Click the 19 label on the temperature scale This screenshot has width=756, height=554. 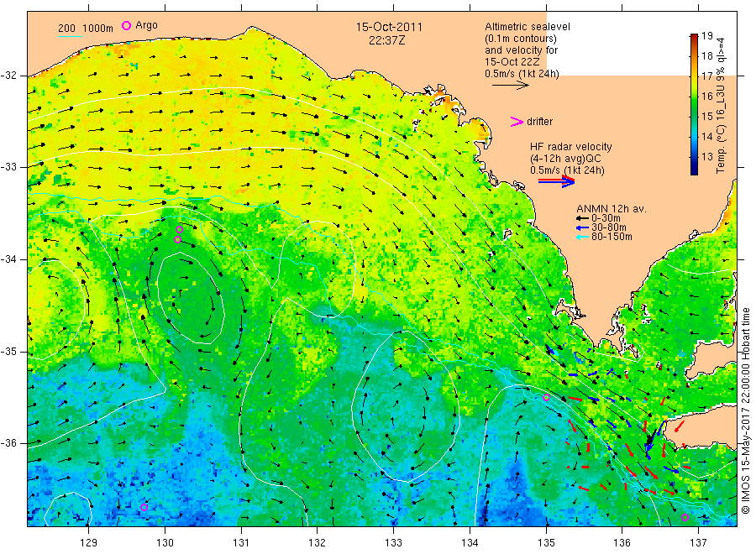[x=706, y=35]
